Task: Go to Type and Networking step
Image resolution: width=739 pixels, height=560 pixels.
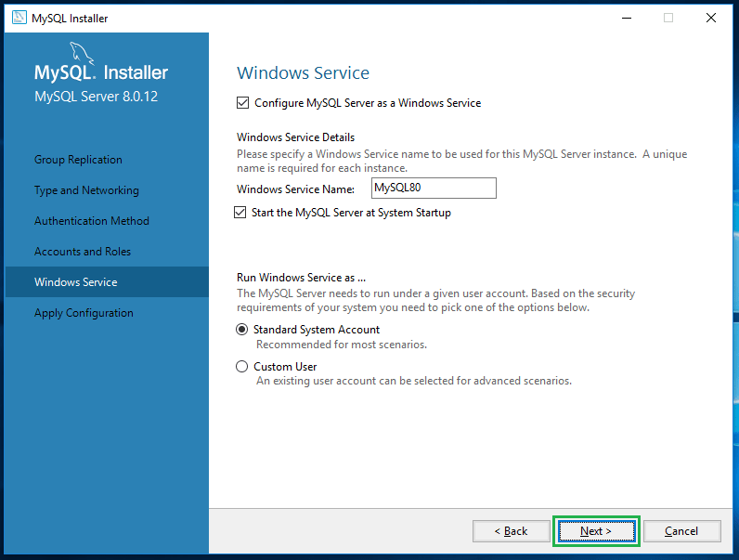Action: 86,190
